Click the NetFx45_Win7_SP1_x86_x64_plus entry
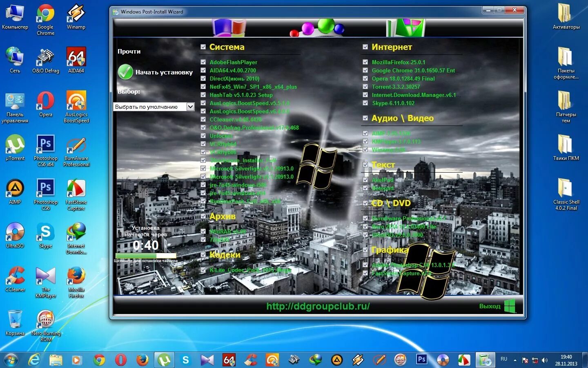Image resolution: width=588 pixels, height=368 pixels. point(253,87)
